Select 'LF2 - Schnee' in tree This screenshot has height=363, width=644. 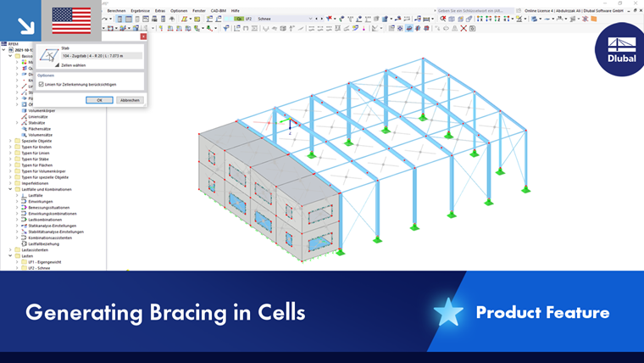39,268
